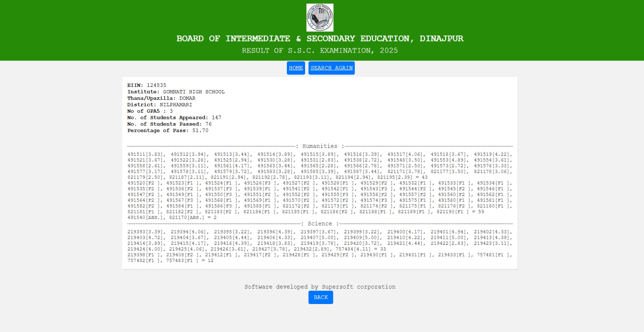Click the Humanities section header
644x332 pixels.
tap(320, 146)
